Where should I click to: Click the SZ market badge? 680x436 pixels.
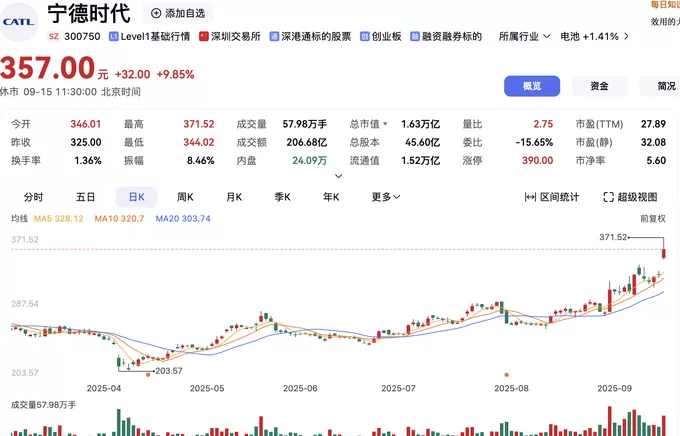(53, 36)
